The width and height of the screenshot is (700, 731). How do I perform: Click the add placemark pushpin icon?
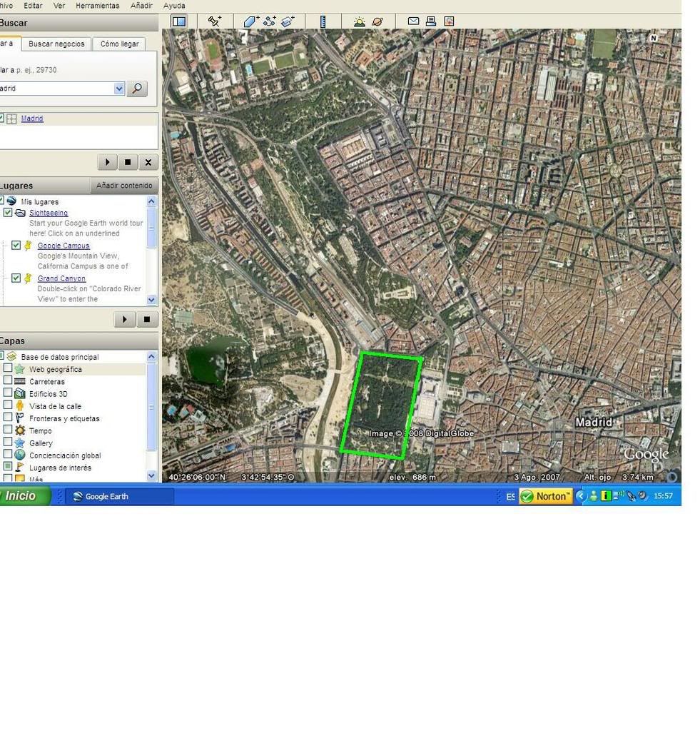pos(214,21)
